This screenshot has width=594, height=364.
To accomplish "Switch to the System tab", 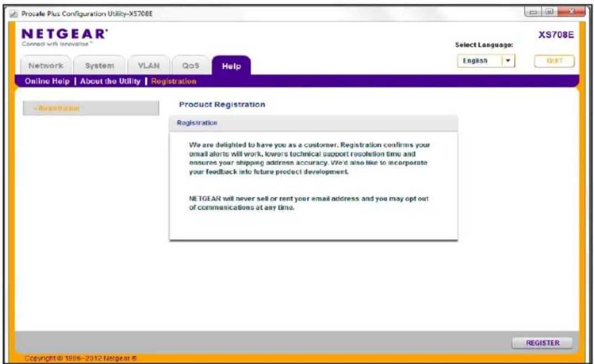I will [99, 65].
